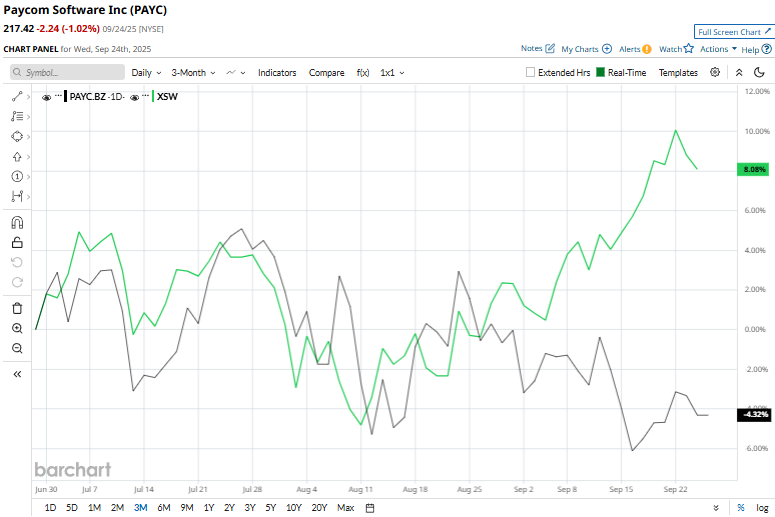Toggle logarithmic scale
The height and width of the screenshot is (517, 775).
(762, 508)
